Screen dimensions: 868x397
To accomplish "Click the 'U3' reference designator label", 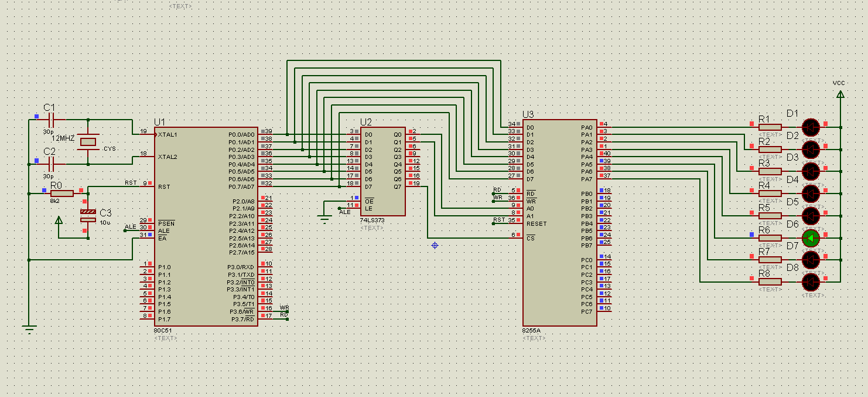I will [x=528, y=114].
